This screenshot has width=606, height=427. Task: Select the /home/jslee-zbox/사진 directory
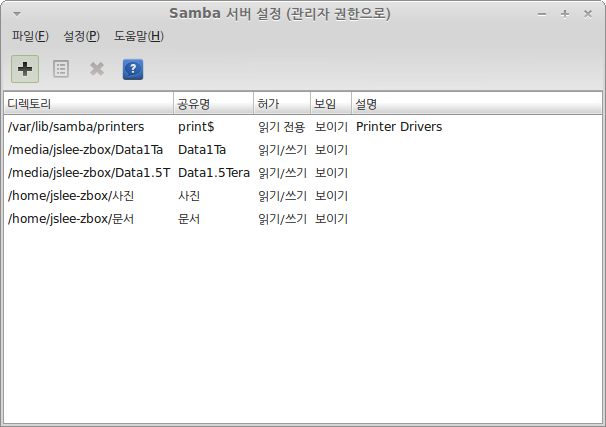[71, 196]
